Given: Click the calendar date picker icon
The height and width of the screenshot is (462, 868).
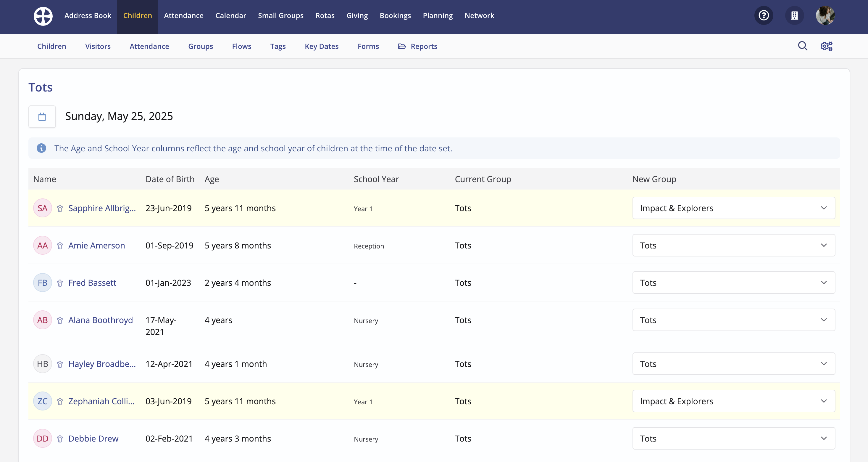Looking at the screenshot, I should [x=42, y=117].
